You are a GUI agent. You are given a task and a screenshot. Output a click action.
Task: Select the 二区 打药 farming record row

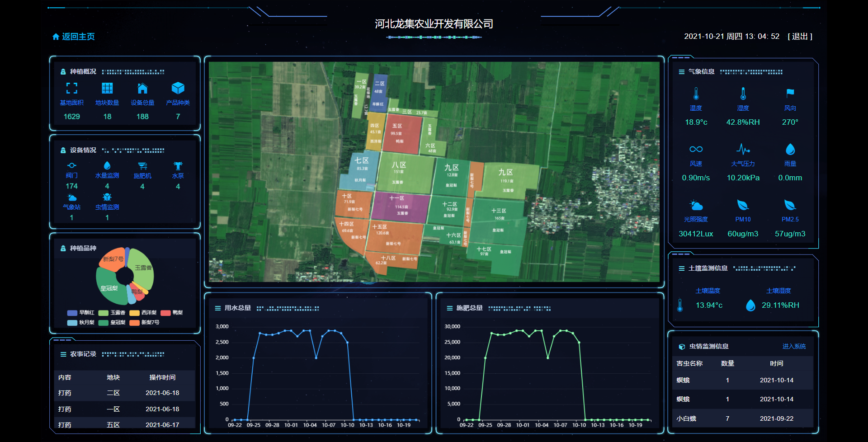click(x=122, y=393)
